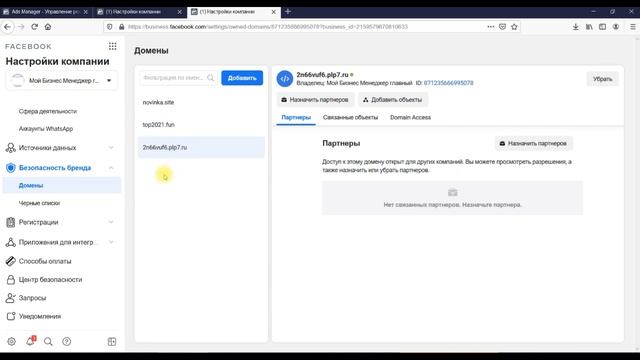
Task: Open a new browser tab
Action: pos(288,11)
